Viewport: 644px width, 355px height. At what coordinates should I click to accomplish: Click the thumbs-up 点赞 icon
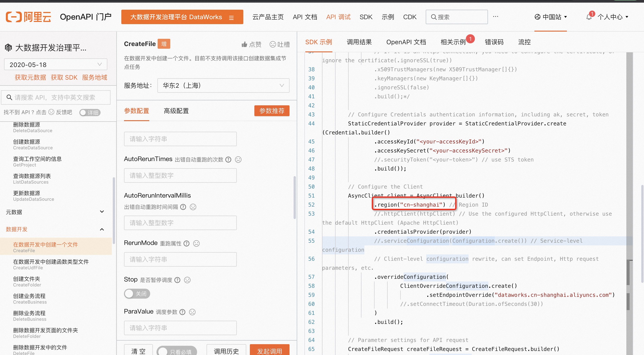click(244, 44)
